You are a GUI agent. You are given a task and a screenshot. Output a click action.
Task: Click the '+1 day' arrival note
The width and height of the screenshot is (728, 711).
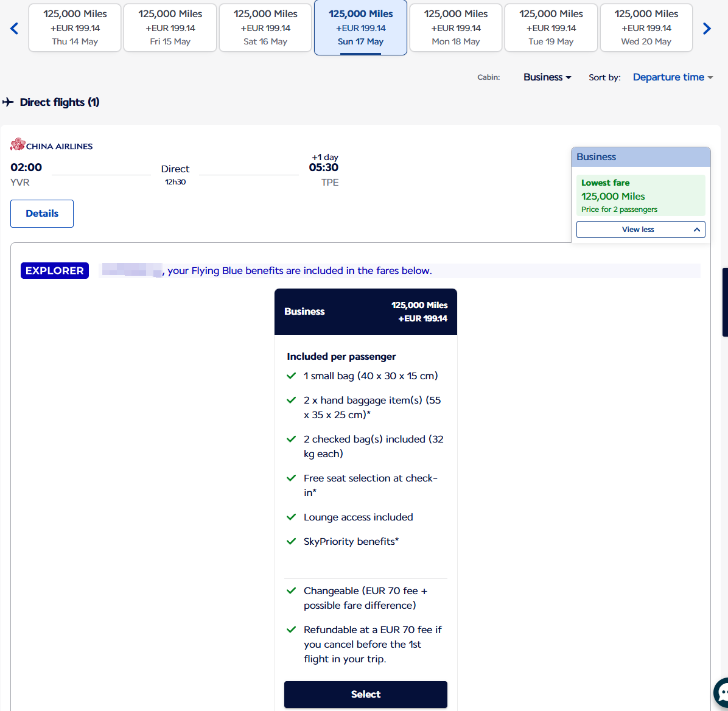[x=325, y=157]
